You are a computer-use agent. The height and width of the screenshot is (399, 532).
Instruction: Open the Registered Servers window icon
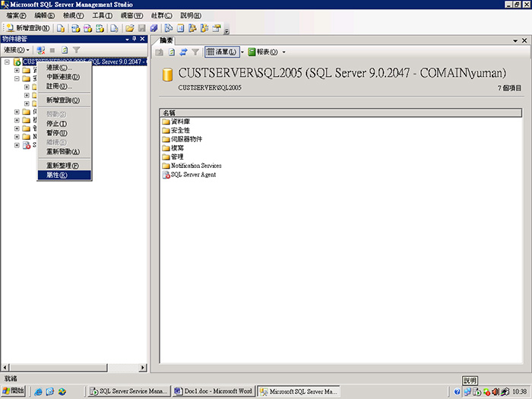tap(168, 28)
